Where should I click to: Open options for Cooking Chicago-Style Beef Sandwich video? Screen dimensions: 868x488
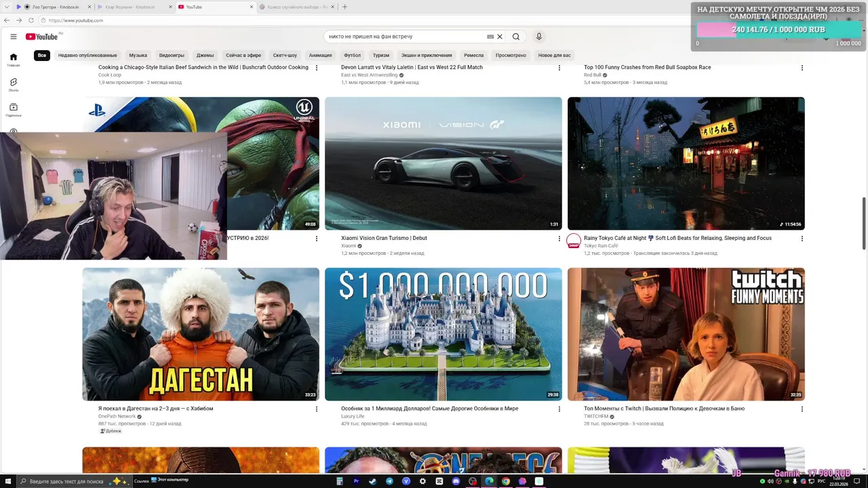317,68
